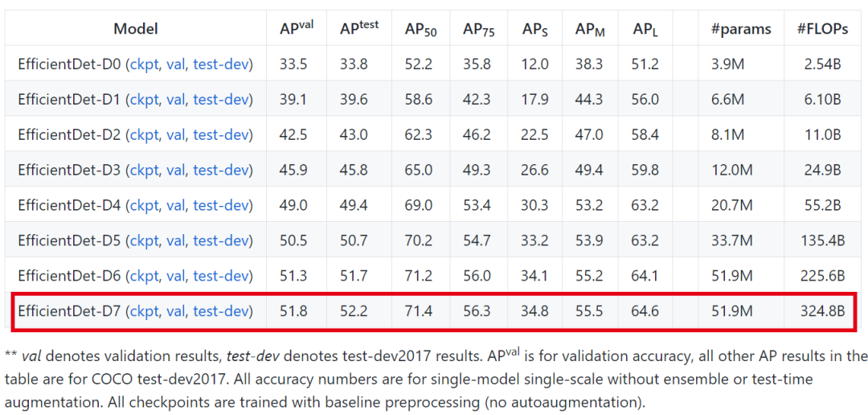This screenshot has height=415, width=868.
Task: Click the EfficientDet-D4 val link
Action: click(x=176, y=205)
